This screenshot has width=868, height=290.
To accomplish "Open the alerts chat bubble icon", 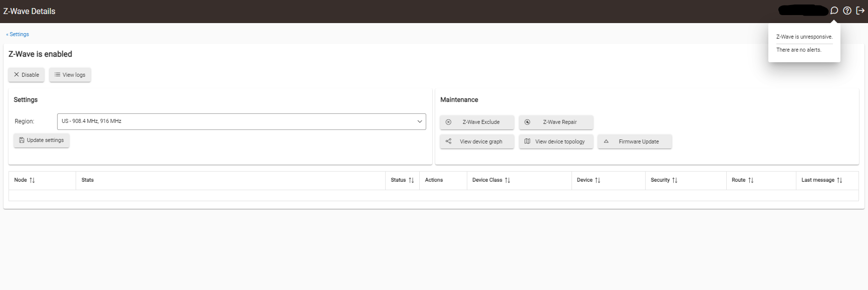I will point(834,11).
